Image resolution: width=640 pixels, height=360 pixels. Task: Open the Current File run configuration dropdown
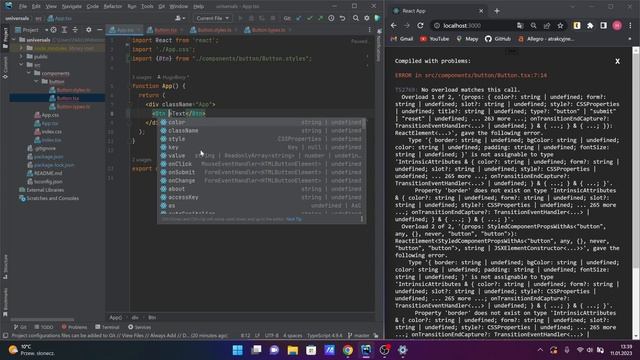pyautogui.click(x=213, y=18)
